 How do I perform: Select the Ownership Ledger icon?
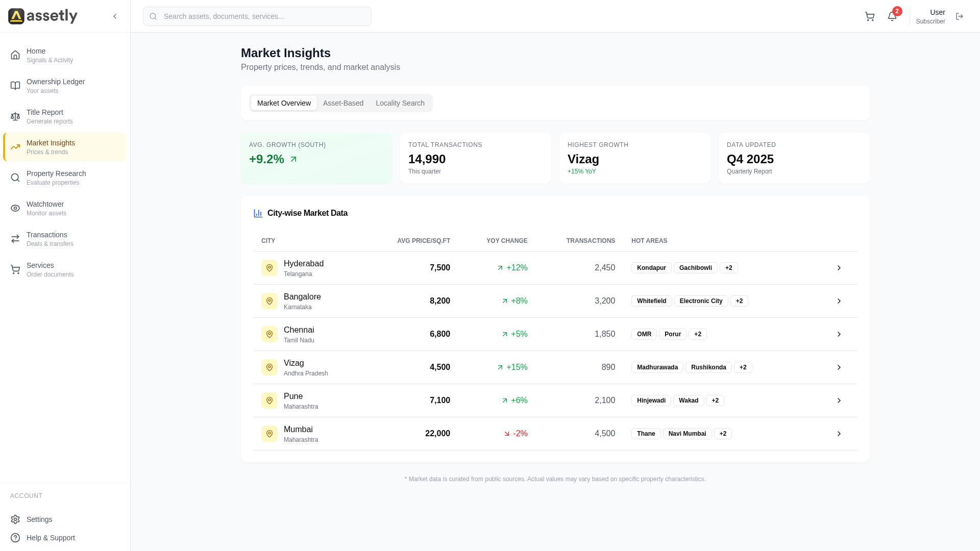click(x=15, y=86)
